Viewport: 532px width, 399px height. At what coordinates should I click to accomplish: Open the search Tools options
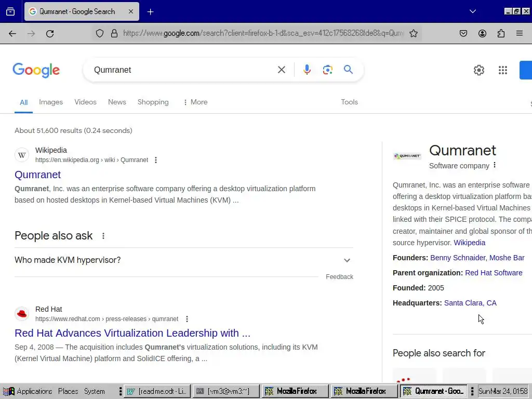pos(349,102)
